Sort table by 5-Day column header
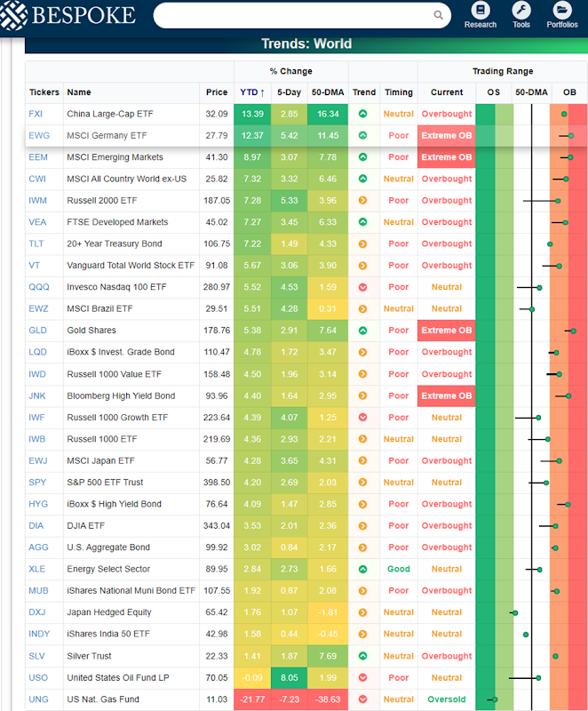Image resolution: width=588 pixels, height=711 pixels. [x=289, y=92]
